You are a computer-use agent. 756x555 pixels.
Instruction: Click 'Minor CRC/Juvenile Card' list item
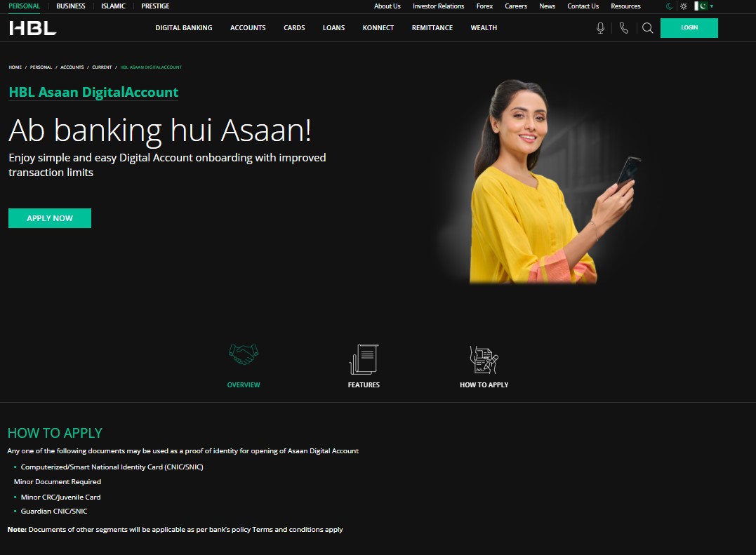(x=61, y=497)
